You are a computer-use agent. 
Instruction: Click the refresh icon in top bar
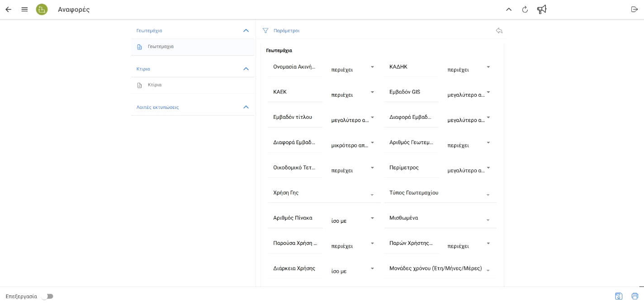pyautogui.click(x=525, y=9)
